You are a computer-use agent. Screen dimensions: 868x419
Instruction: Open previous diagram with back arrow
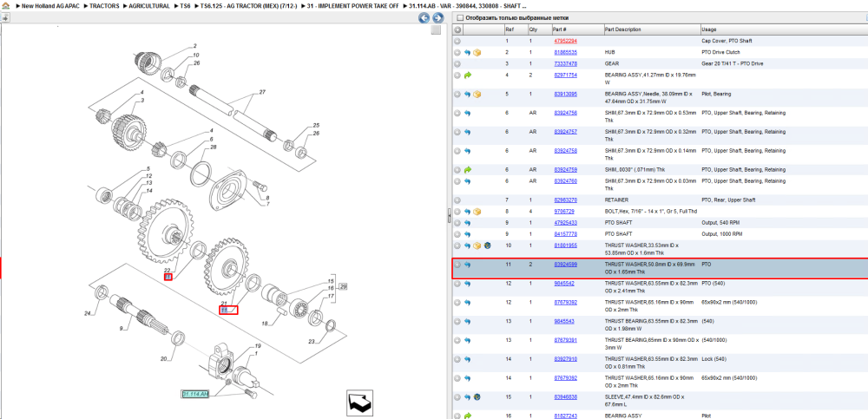tap(424, 18)
